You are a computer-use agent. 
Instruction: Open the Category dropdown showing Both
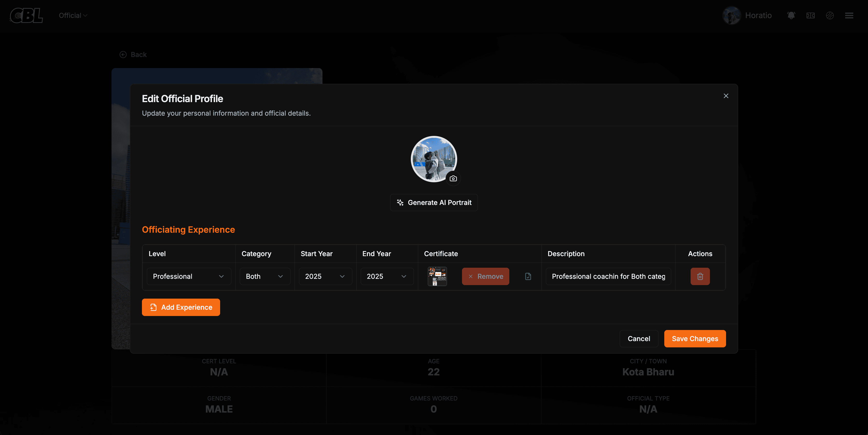click(x=265, y=276)
